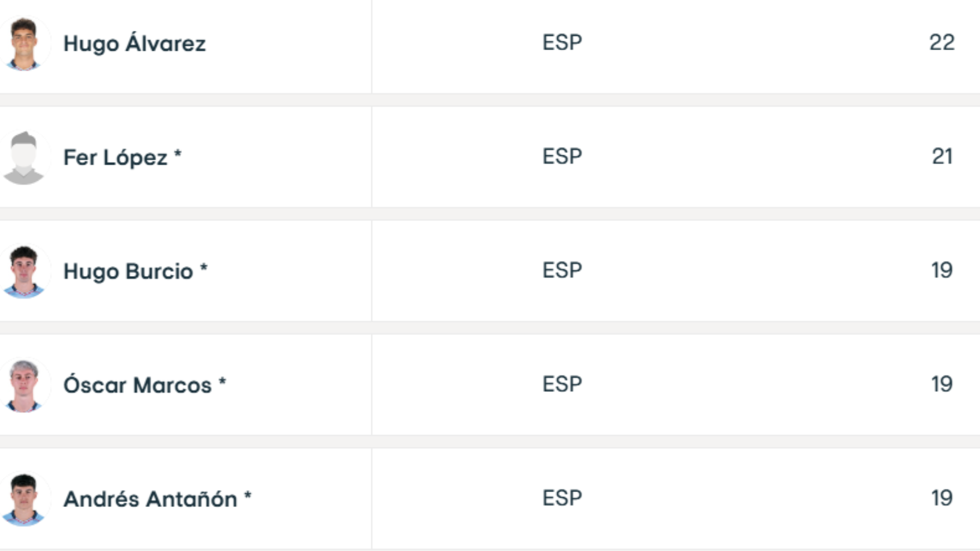Select Hugo Burcio name link
980x551 pixels.
[128, 271]
